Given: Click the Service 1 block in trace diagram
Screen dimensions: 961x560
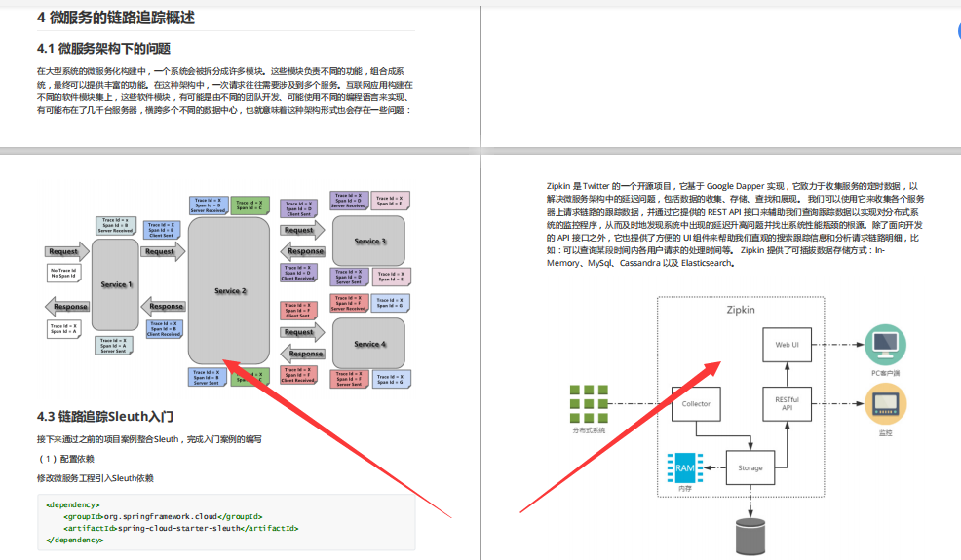Looking at the screenshot, I should coord(115,285).
